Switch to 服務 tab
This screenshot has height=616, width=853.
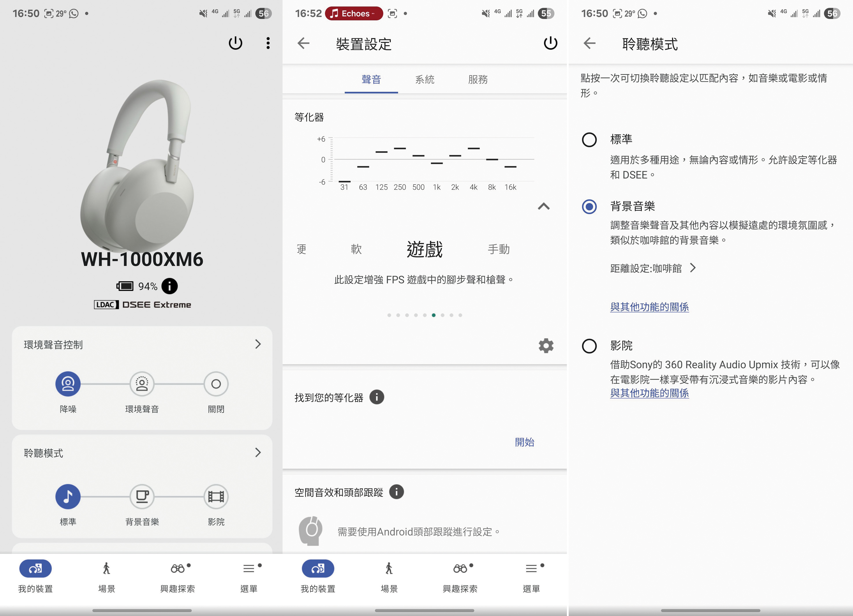[478, 79]
